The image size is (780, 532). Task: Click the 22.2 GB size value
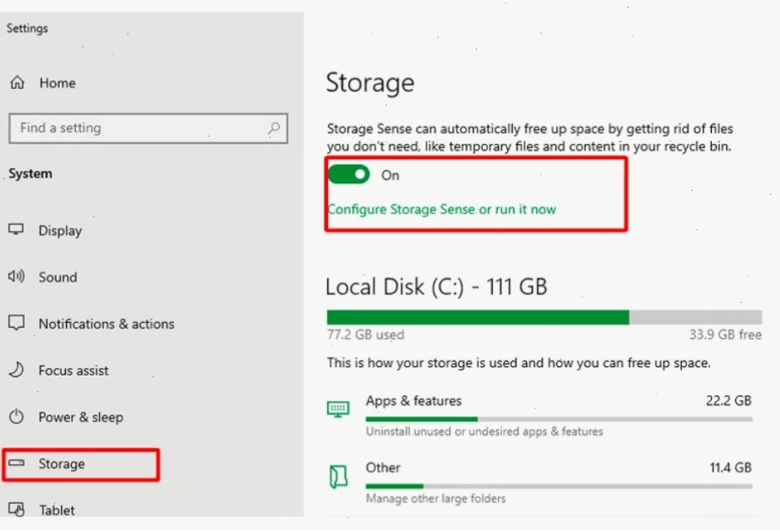728,400
